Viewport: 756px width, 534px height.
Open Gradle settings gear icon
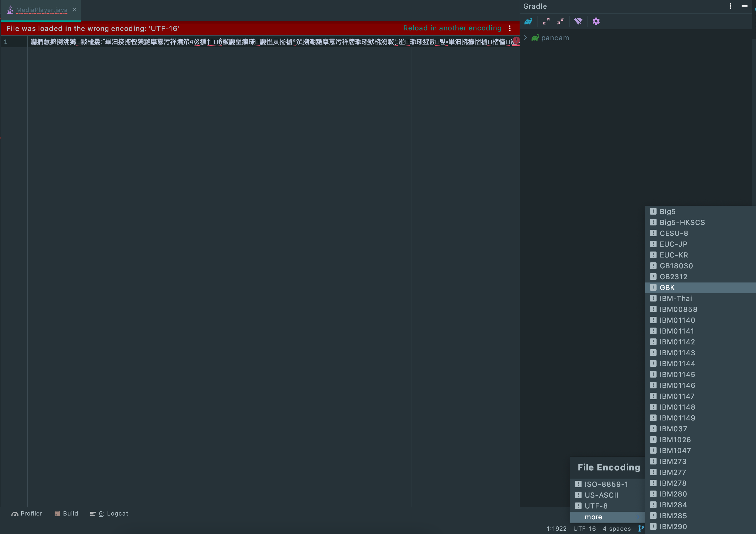point(596,21)
